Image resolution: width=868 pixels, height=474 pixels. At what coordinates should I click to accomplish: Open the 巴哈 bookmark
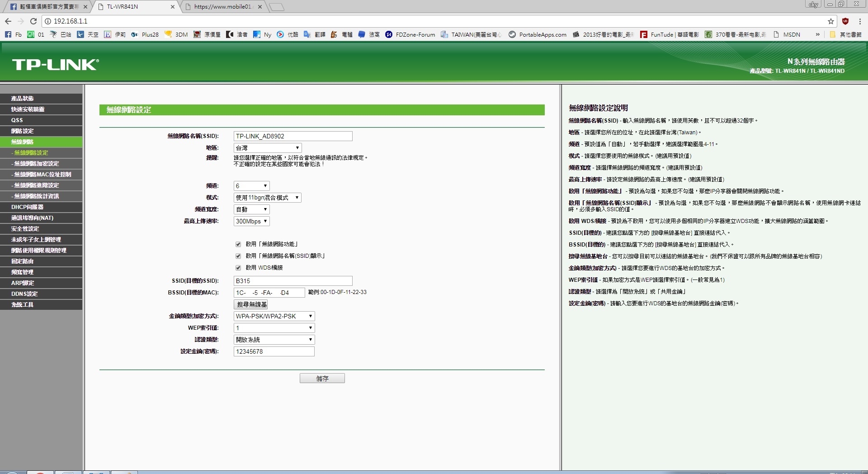pos(61,34)
